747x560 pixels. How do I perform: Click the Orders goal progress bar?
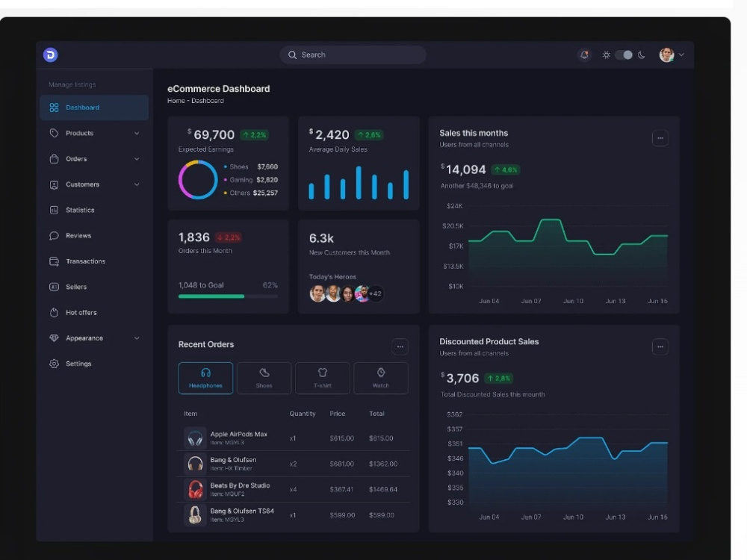228,296
